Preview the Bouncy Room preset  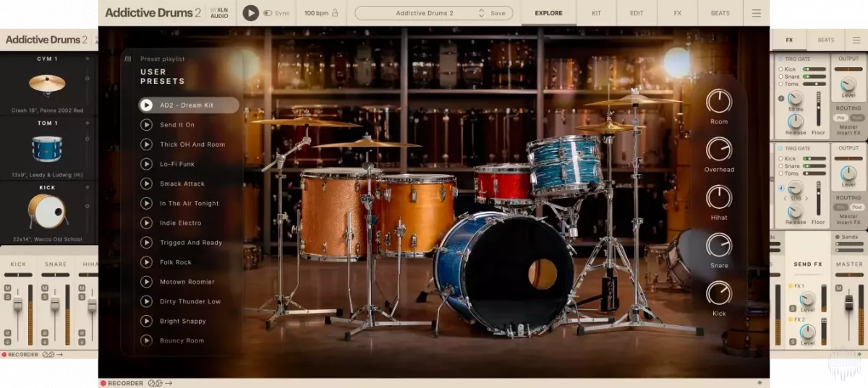point(147,340)
